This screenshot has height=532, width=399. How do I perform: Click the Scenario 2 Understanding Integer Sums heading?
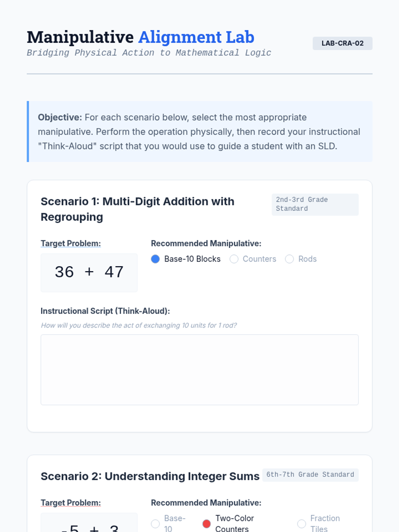(x=150, y=476)
